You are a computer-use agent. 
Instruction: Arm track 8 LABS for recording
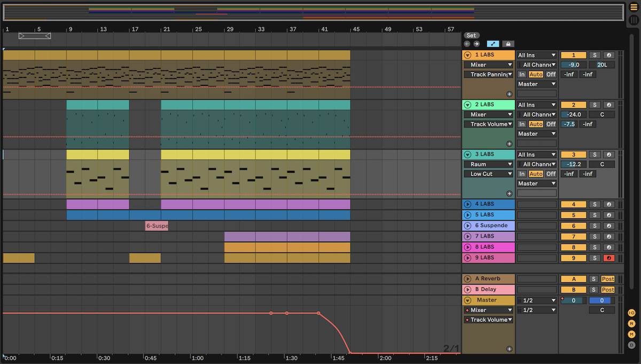tap(609, 247)
